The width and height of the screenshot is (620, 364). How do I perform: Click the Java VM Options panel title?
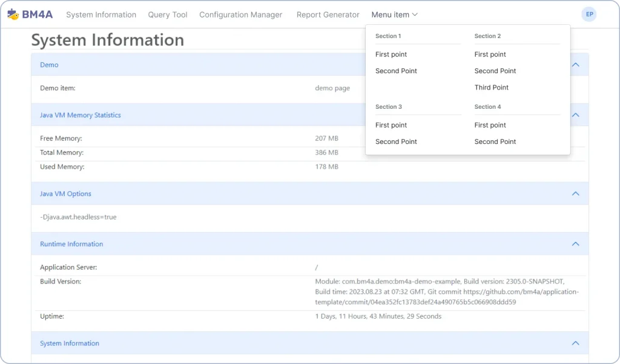click(65, 193)
